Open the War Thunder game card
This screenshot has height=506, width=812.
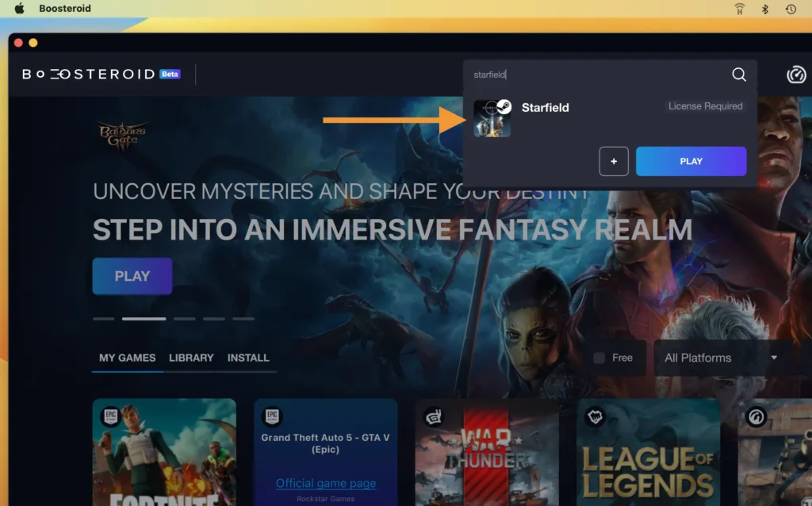[487, 452]
